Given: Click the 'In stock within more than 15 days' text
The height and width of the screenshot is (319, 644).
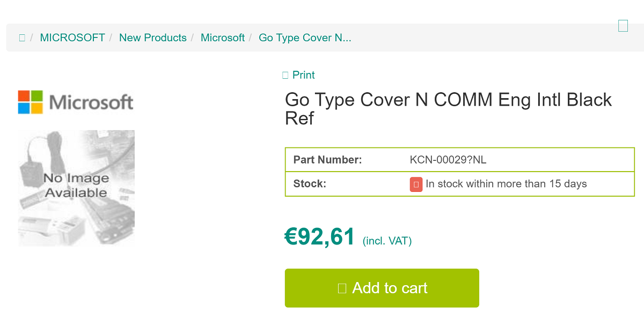Looking at the screenshot, I should pyautogui.click(x=506, y=184).
